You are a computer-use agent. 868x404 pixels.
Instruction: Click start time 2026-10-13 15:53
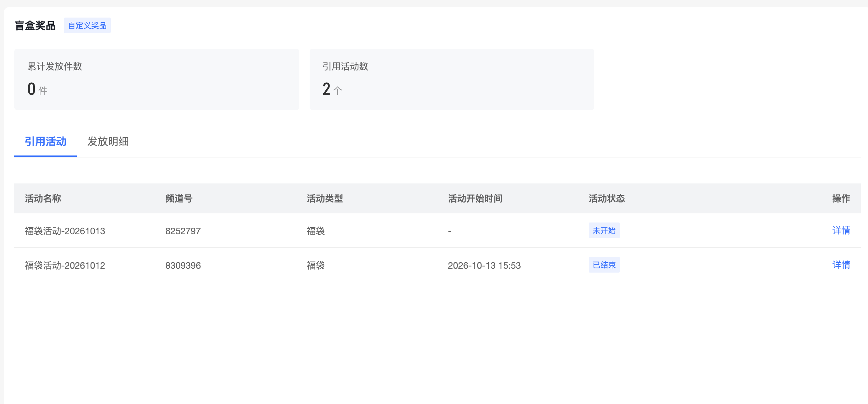coord(484,266)
